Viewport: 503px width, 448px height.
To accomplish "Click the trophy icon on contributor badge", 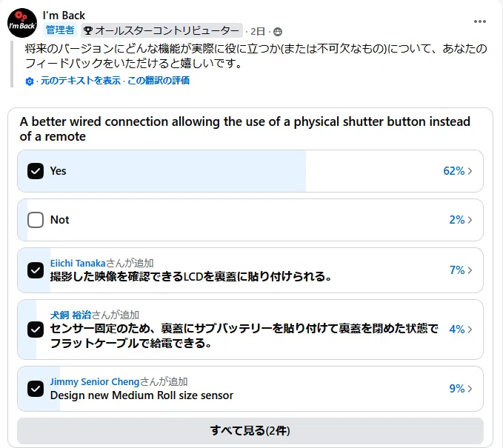I will (x=88, y=31).
